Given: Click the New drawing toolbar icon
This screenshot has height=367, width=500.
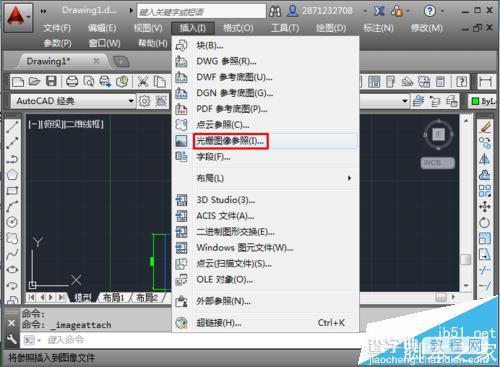Looking at the screenshot, I should tap(18, 82).
